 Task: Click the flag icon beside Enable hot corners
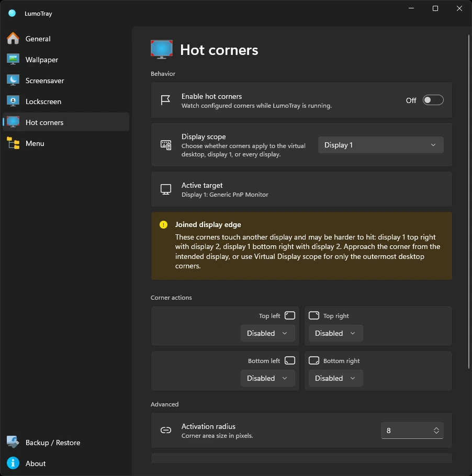coord(165,100)
